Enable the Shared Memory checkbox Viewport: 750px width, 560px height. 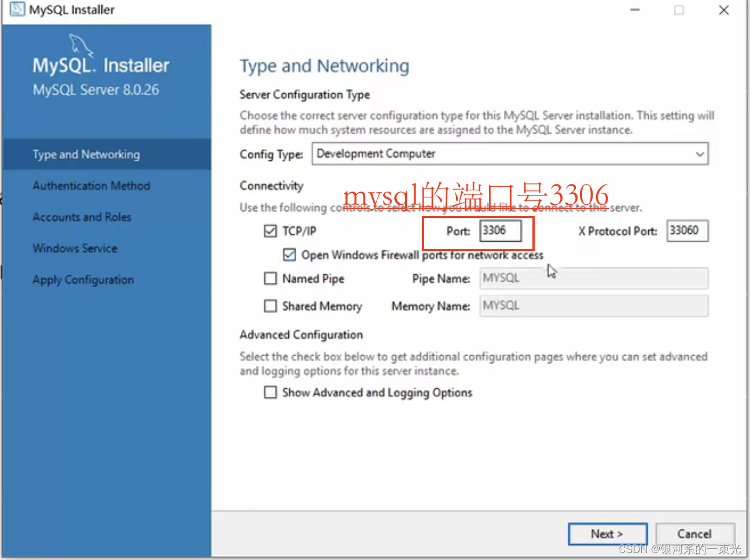270,306
